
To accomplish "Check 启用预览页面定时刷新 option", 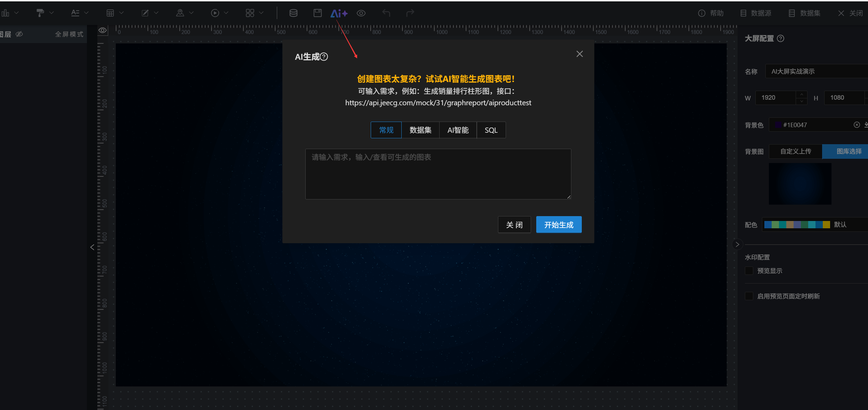I will pos(749,296).
